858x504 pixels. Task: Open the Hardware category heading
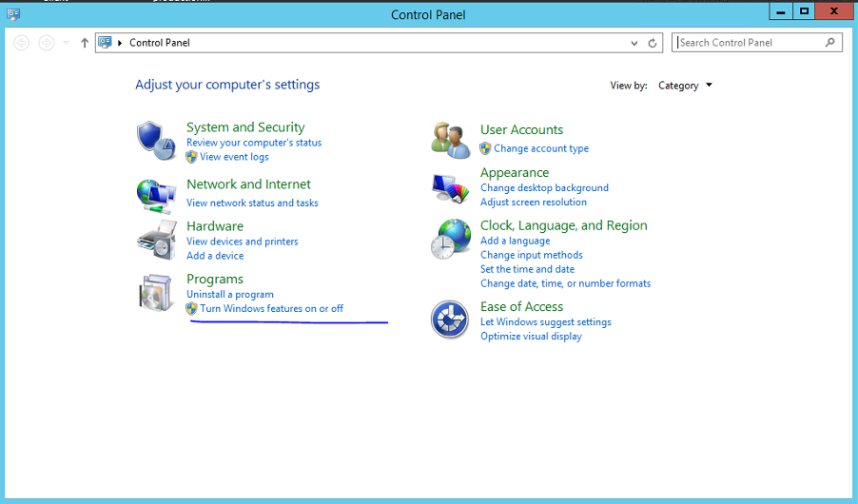215,226
